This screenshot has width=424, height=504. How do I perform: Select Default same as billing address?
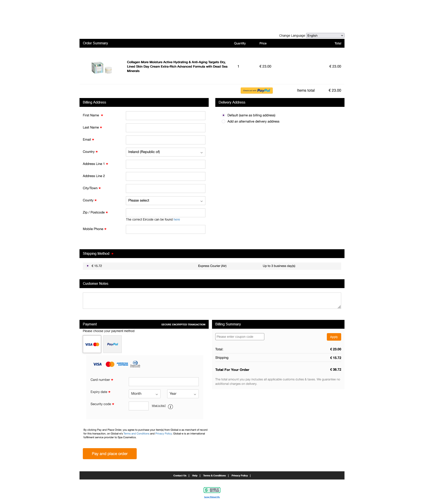[x=223, y=115]
